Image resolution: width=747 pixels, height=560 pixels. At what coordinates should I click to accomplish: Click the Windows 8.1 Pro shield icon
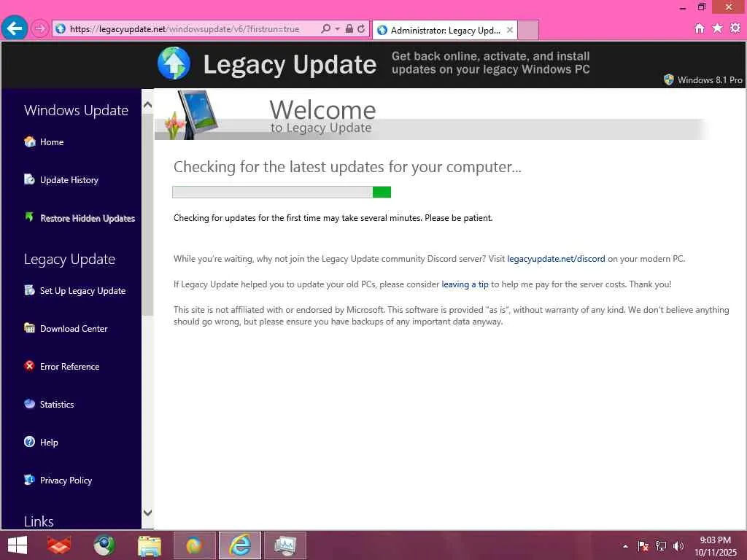669,79
